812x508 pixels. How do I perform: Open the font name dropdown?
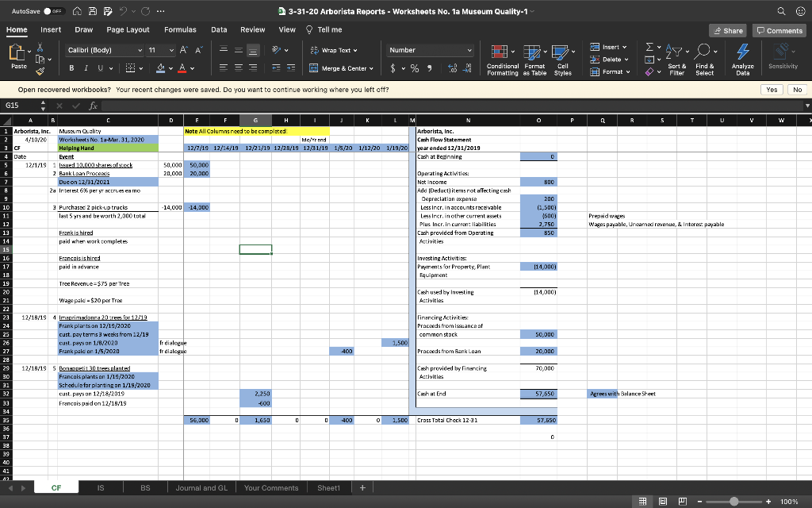(141, 50)
